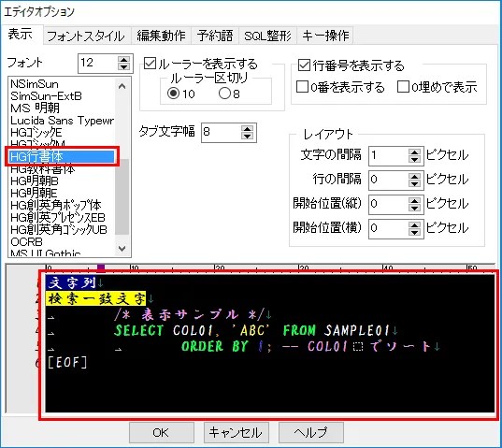Image resolution: width=502 pixels, height=448 pixels.
Task: Click the タブ文字幅 input field
Action: [222, 132]
